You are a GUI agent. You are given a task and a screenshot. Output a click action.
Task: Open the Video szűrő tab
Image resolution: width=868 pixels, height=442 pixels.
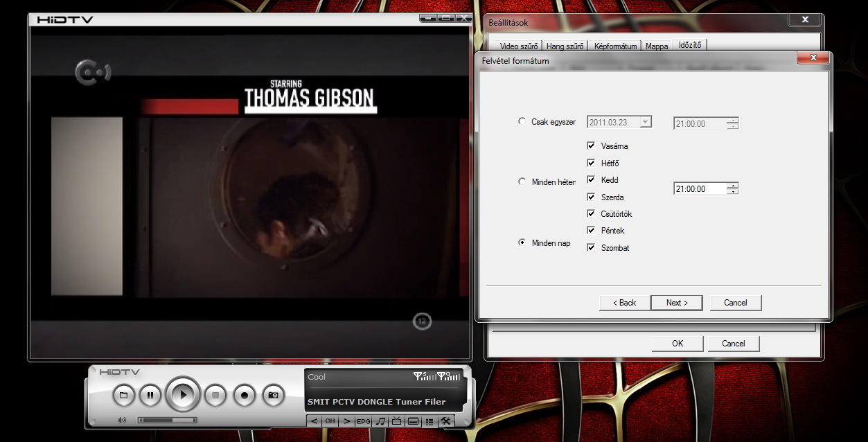(519, 46)
